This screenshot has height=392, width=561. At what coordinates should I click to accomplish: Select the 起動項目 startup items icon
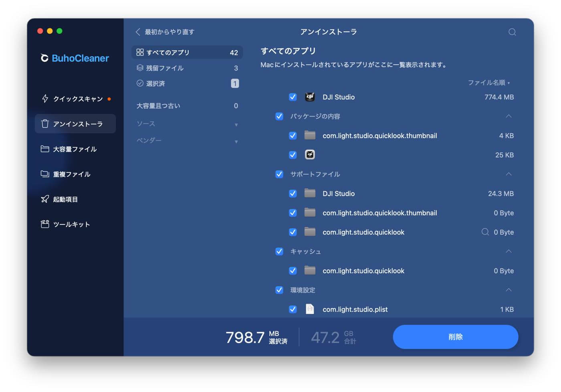[45, 199]
